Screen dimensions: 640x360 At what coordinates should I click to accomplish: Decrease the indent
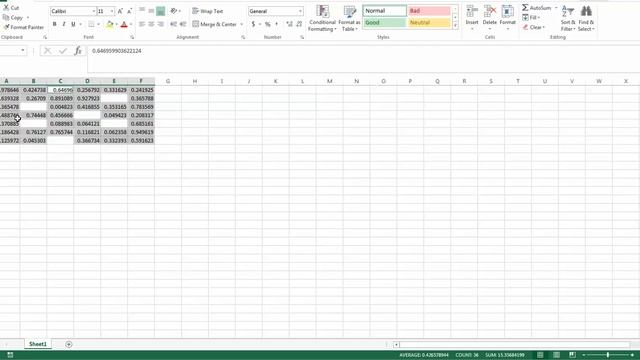[173, 24]
